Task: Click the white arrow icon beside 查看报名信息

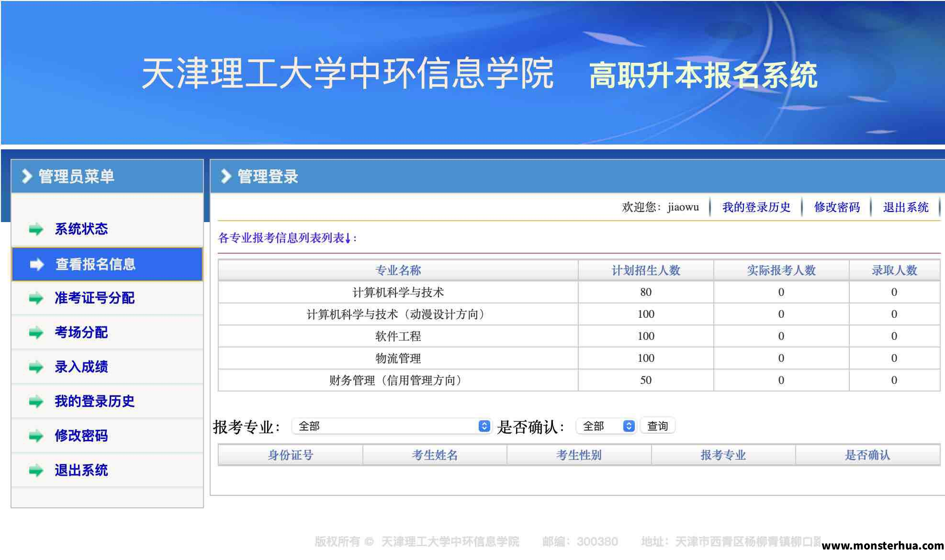Action: (37, 264)
